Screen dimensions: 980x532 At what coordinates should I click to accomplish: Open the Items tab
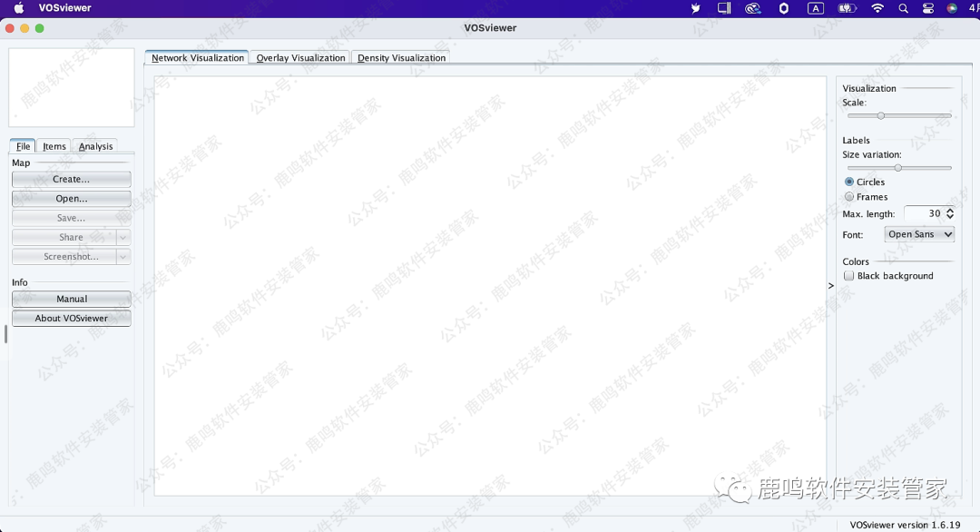pos(54,146)
